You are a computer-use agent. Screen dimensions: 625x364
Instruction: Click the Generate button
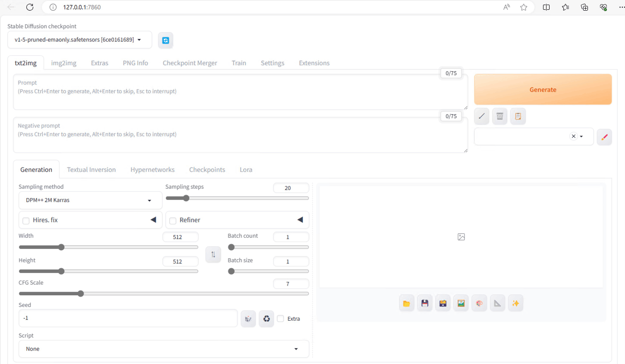543,89
